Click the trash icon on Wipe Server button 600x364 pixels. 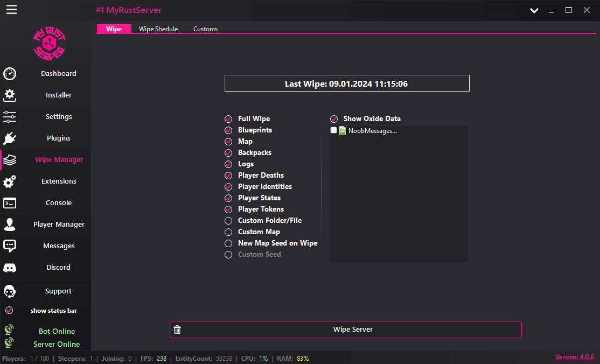pyautogui.click(x=177, y=329)
